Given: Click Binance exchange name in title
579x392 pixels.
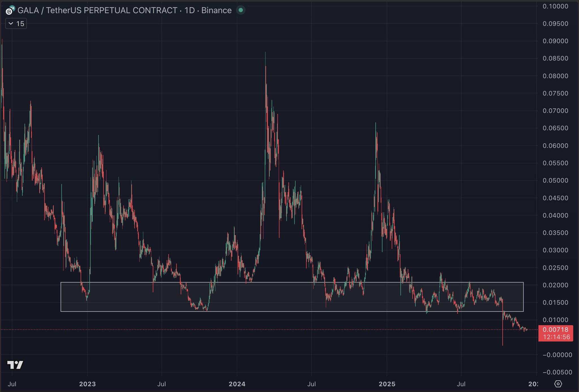Looking at the screenshot, I should tap(216, 10).
